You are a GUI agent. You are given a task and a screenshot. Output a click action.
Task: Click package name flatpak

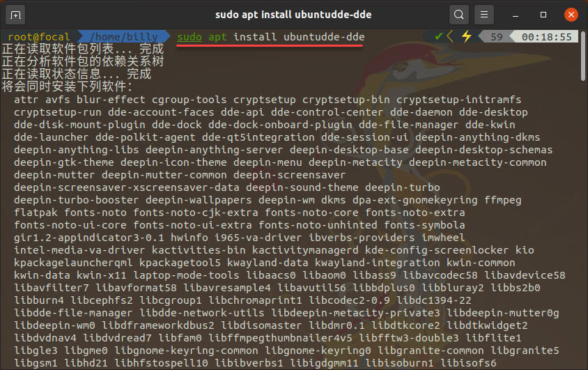[36, 213]
